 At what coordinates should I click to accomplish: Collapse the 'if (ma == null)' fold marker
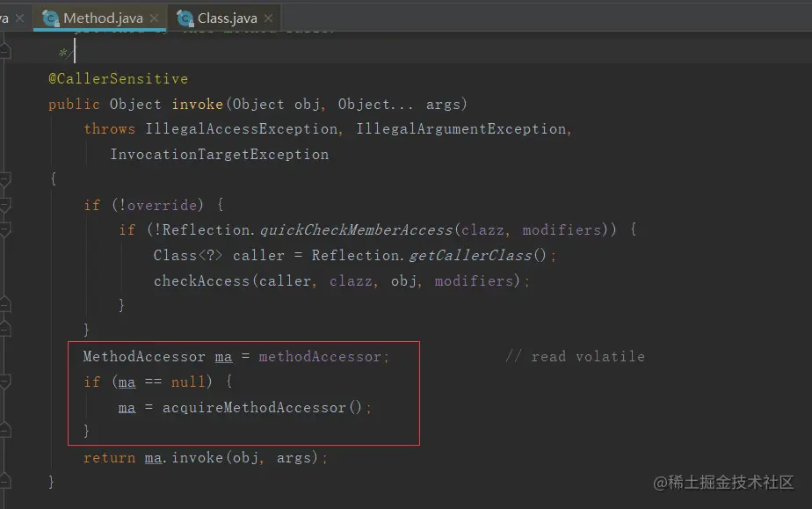[x=5, y=382]
